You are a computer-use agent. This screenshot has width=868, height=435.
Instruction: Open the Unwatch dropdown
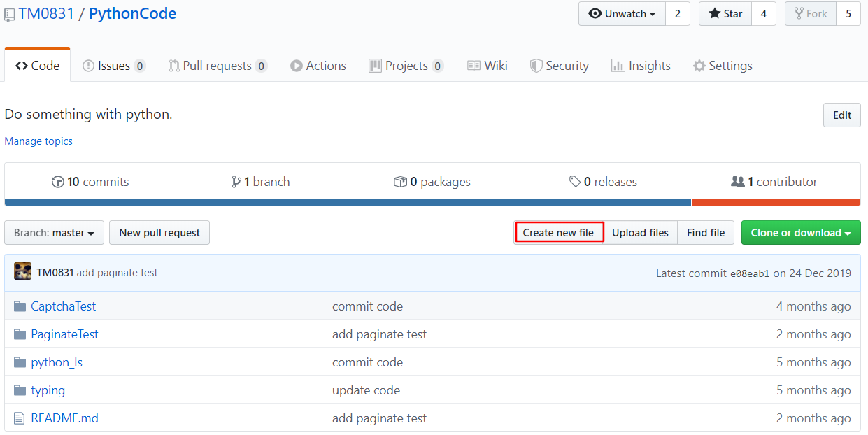pos(622,14)
